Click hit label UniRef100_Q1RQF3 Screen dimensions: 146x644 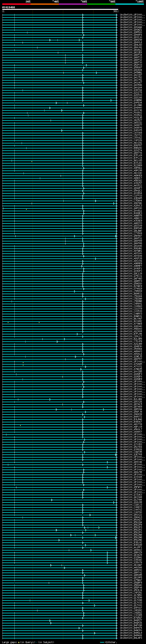(x=131, y=374)
